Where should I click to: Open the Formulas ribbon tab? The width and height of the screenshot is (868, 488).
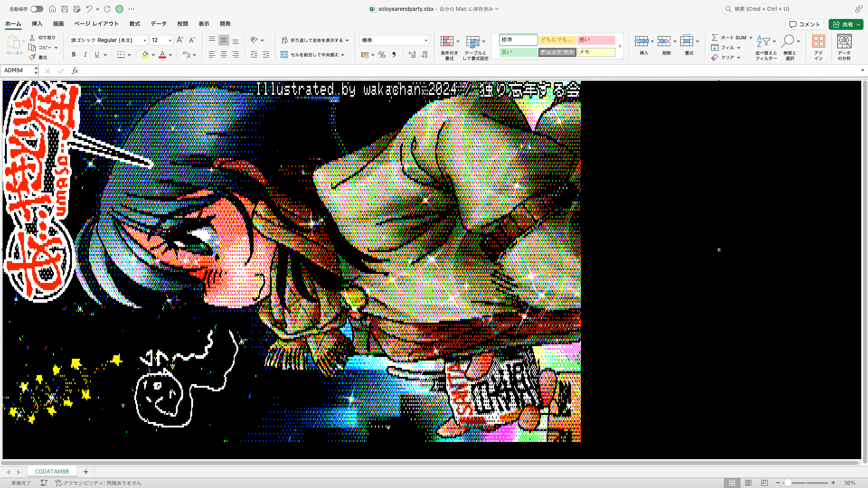[x=135, y=24]
